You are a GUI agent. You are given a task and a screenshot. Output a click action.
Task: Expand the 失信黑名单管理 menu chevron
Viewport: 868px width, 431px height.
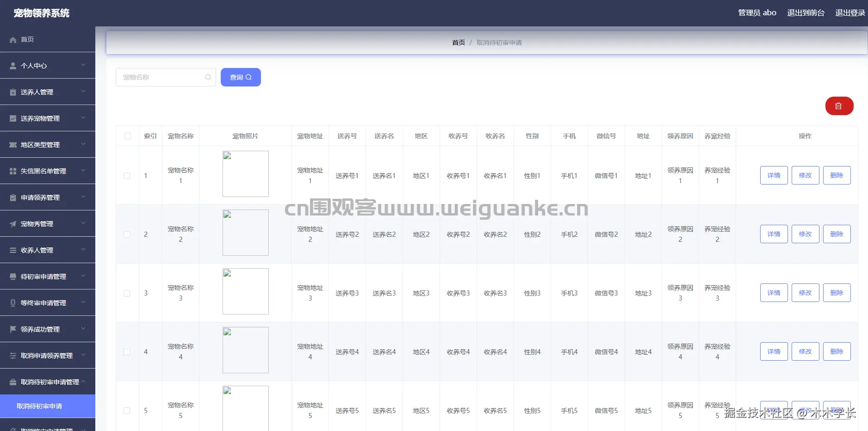click(x=83, y=171)
